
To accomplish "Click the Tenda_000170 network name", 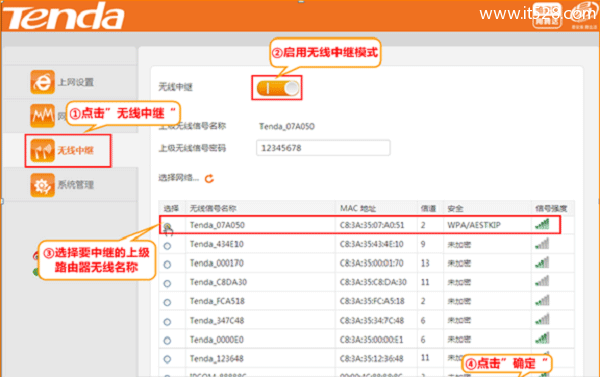I will 217,263.
